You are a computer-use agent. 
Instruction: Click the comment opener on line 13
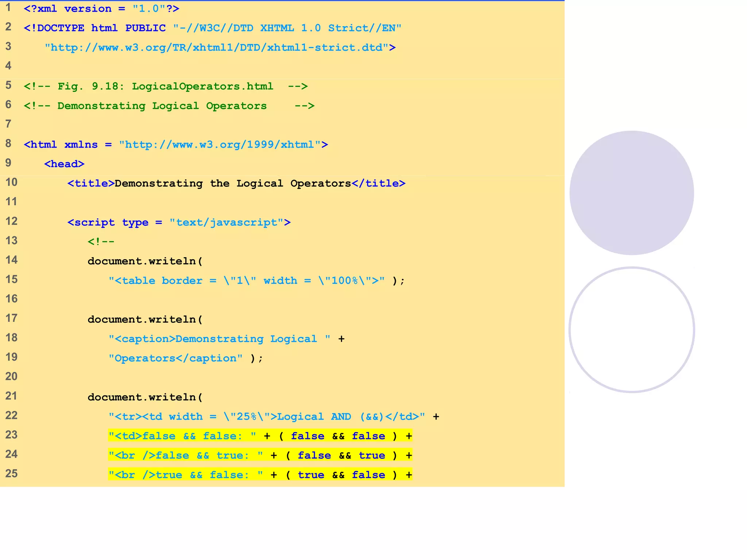101,242
